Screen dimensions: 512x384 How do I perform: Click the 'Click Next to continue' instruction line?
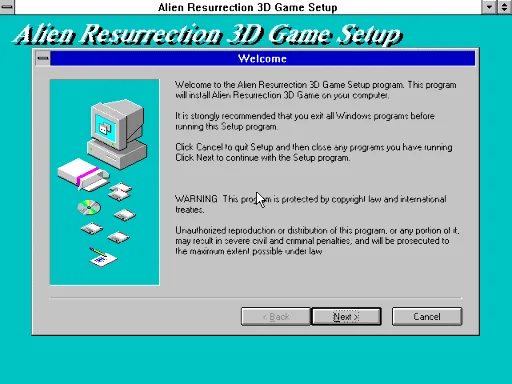[x=263, y=158]
